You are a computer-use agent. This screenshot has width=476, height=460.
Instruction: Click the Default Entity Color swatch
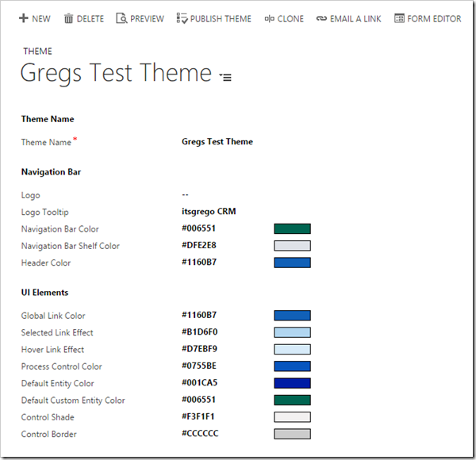292,383
